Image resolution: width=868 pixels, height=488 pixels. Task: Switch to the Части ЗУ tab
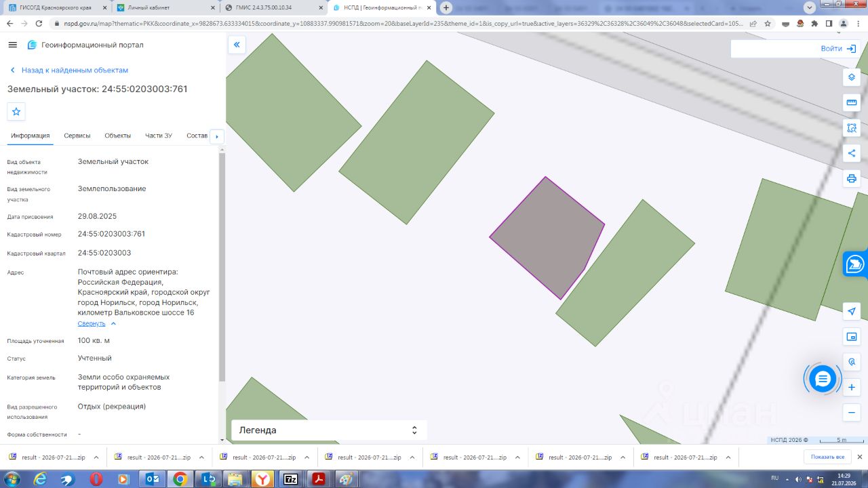(159, 136)
